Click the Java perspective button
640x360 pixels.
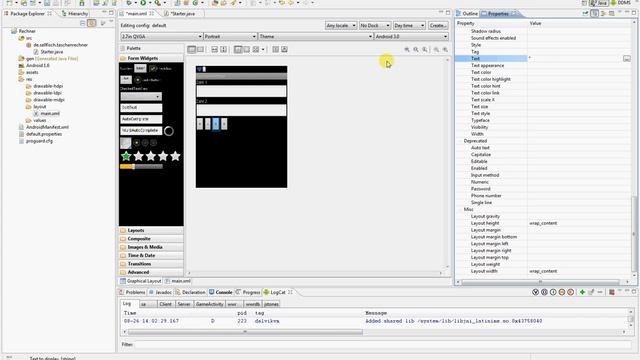599,3
